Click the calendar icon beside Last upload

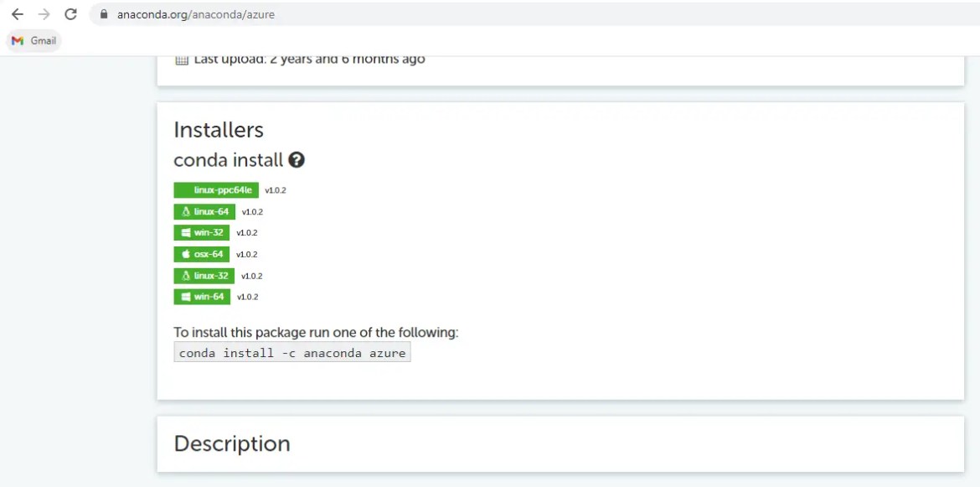click(182, 60)
